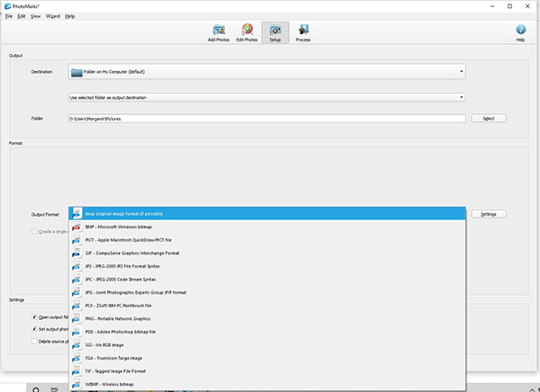Expand the 'Use selected folder as output destination' dropdown
Image resolution: width=540 pixels, height=392 pixels.
(267, 97)
